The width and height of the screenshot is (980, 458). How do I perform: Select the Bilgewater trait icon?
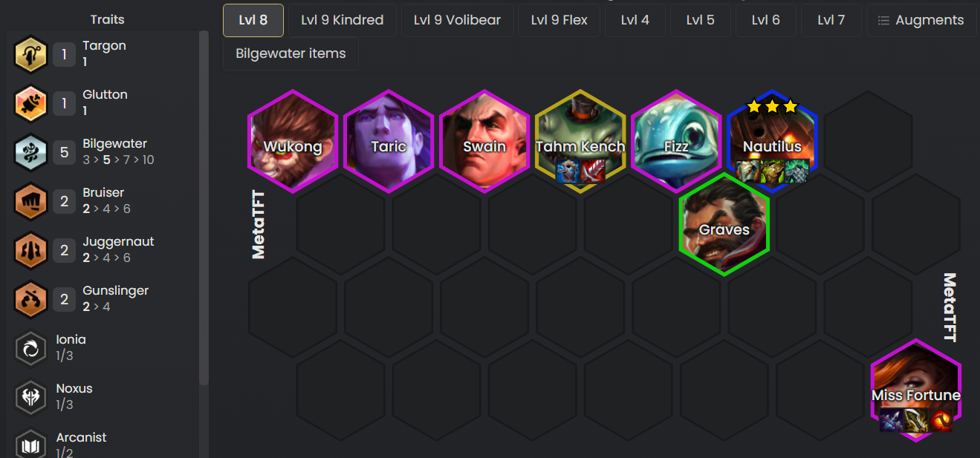(x=31, y=152)
